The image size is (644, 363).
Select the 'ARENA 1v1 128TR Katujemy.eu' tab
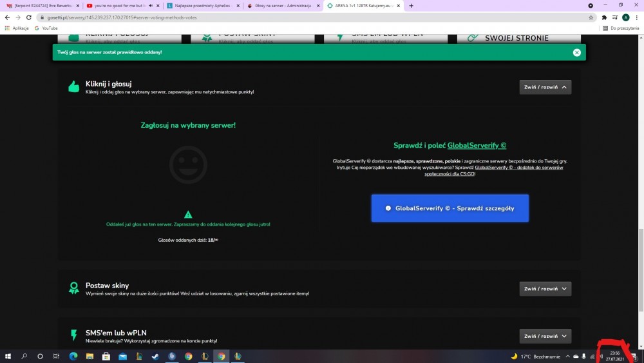pos(363,6)
